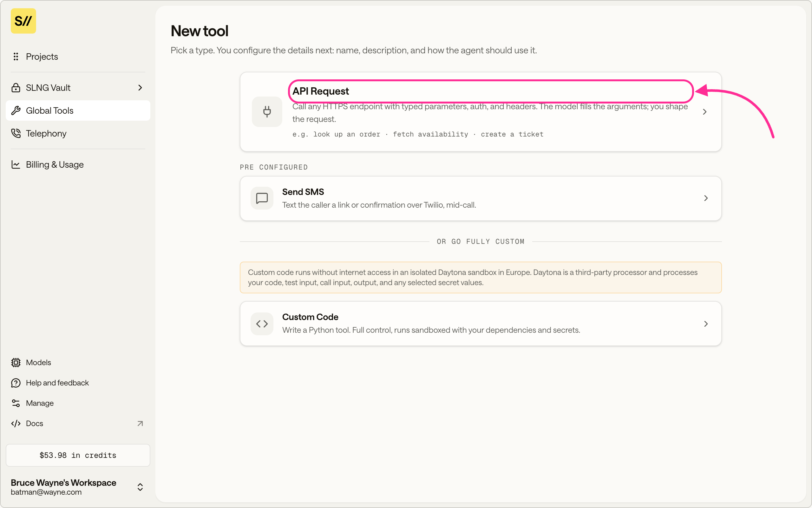Open the Docs link
The image size is (812, 508).
[x=78, y=423]
